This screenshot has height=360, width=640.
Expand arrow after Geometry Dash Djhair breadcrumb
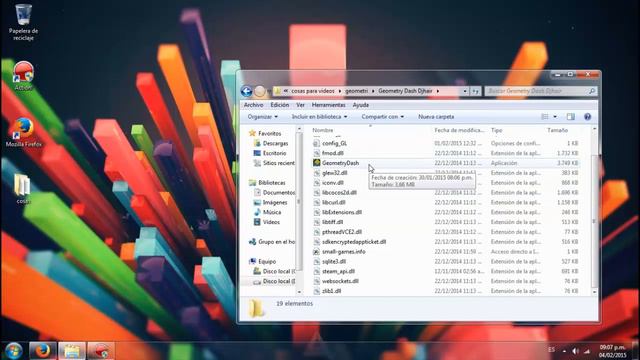pos(438,91)
